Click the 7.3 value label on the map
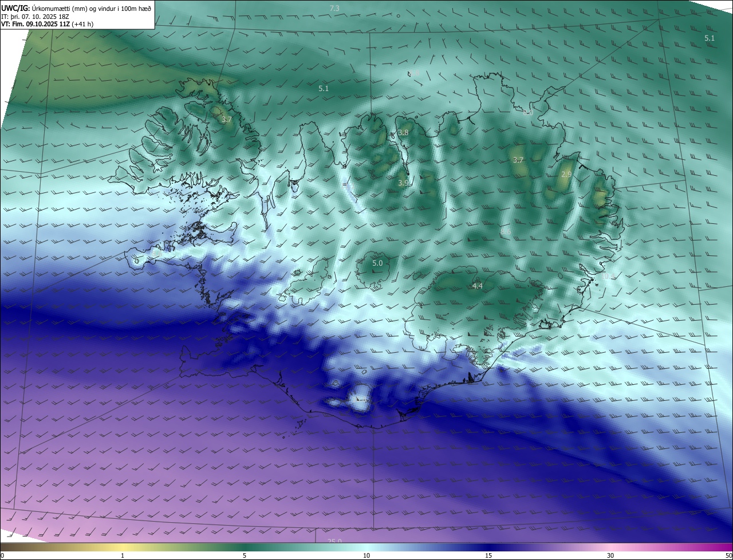Viewport: 733px width, 560px height. pyautogui.click(x=334, y=8)
